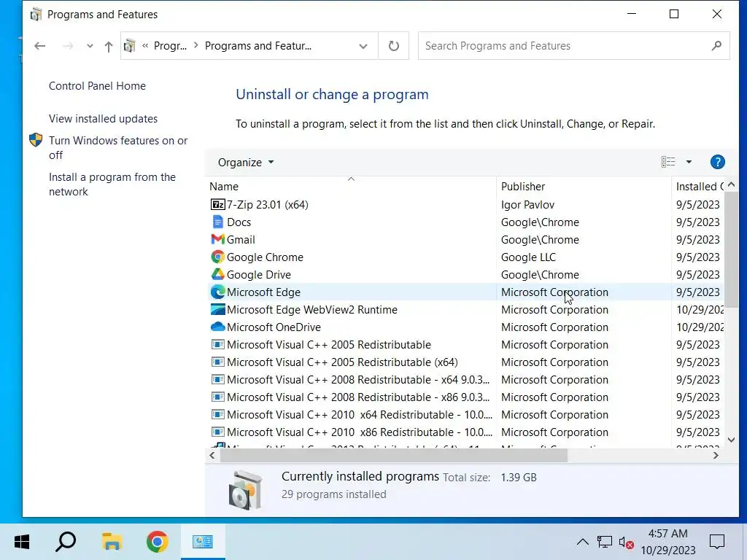The width and height of the screenshot is (747, 560).
Task: Click the Search Programs and Features box
Action: 573,46
